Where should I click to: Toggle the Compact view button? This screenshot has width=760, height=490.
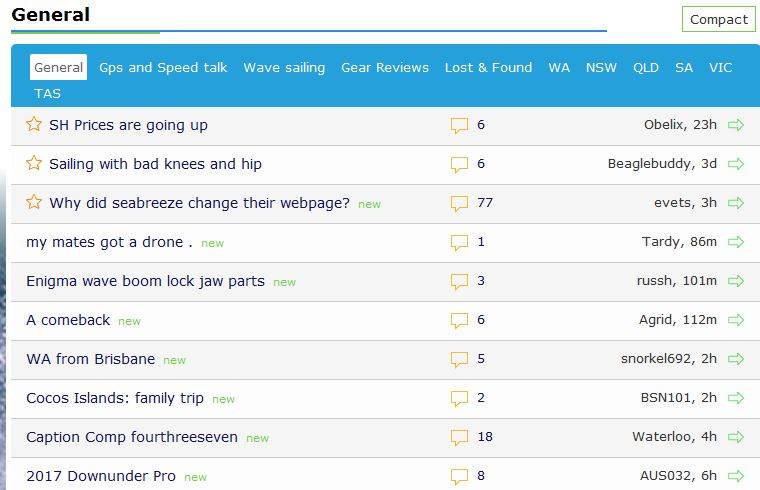click(x=718, y=19)
